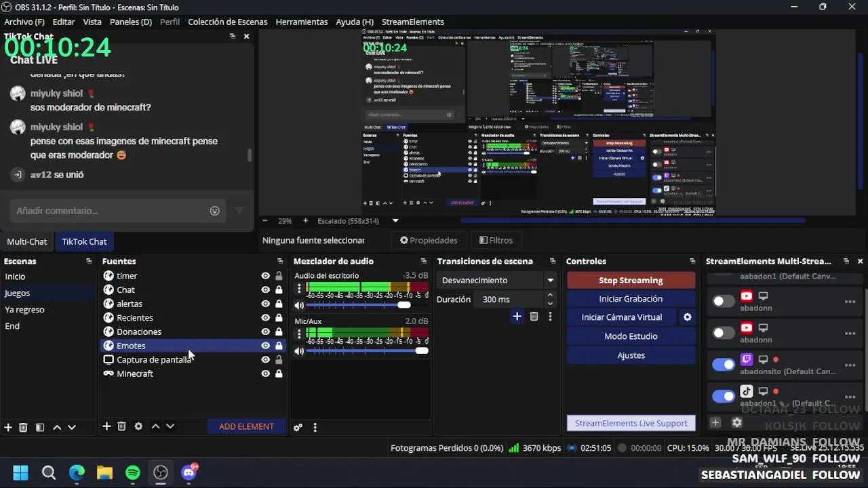
Task: Open StreamElements Multi-Stream settings gear
Action: click(x=737, y=422)
